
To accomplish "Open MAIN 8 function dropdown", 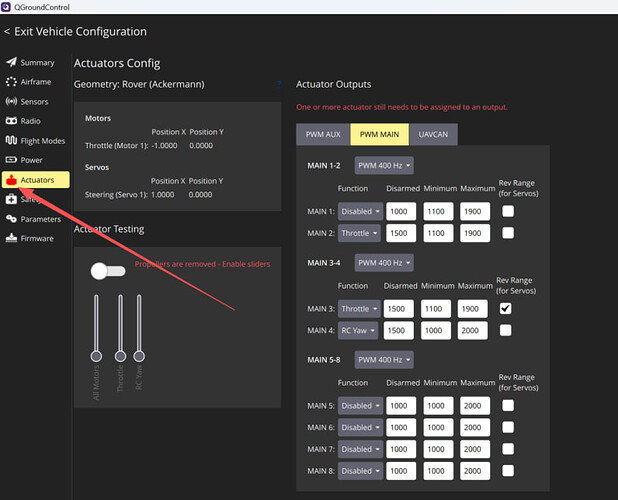I will pyautogui.click(x=360, y=471).
